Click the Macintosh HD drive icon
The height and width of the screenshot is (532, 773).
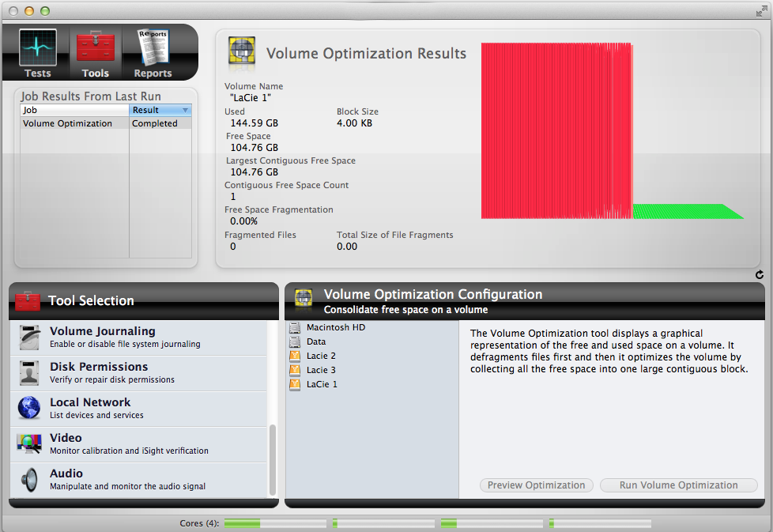point(295,327)
